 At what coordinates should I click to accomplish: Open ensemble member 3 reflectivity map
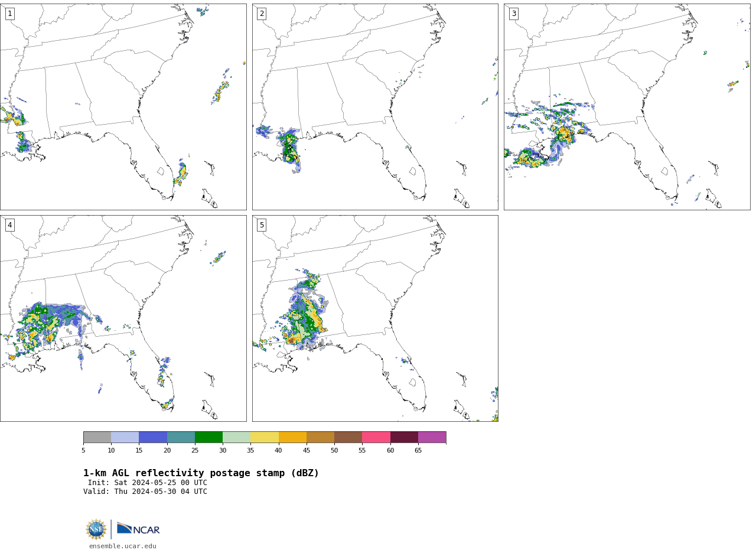pyautogui.click(x=627, y=107)
